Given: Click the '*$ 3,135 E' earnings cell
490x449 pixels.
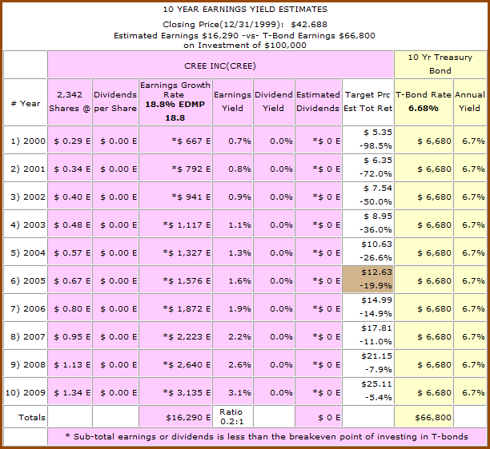Looking at the screenshot, I should (175, 392).
